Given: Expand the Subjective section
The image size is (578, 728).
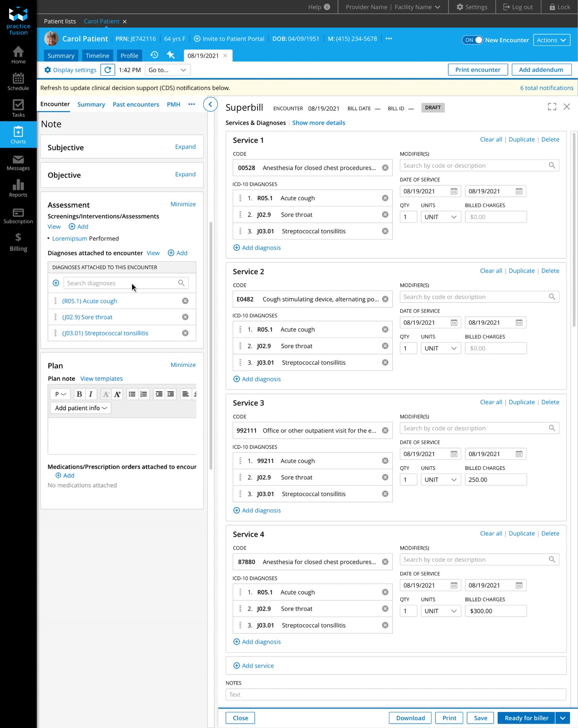Looking at the screenshot, I should (185, 147).
